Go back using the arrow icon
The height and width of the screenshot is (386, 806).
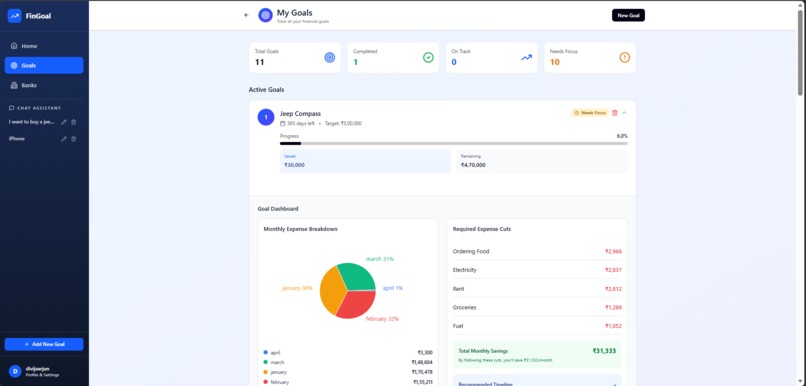coord(246,15)
